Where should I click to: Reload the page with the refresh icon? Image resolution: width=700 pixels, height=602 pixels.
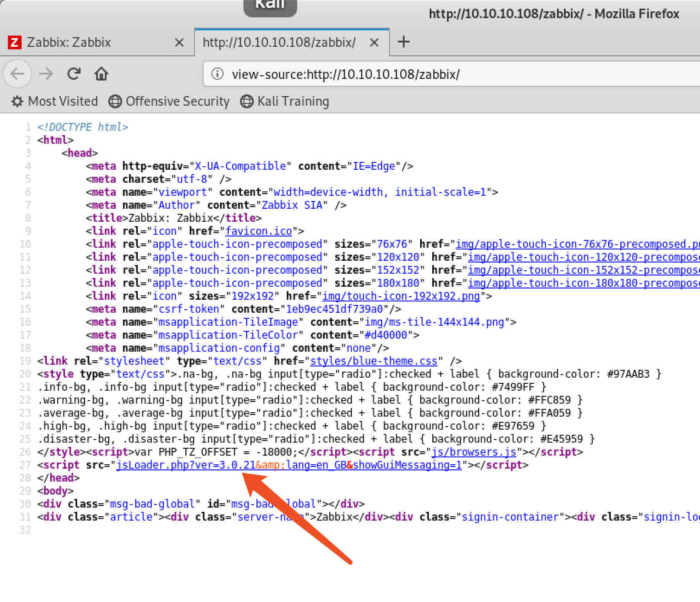coord(74,74)
